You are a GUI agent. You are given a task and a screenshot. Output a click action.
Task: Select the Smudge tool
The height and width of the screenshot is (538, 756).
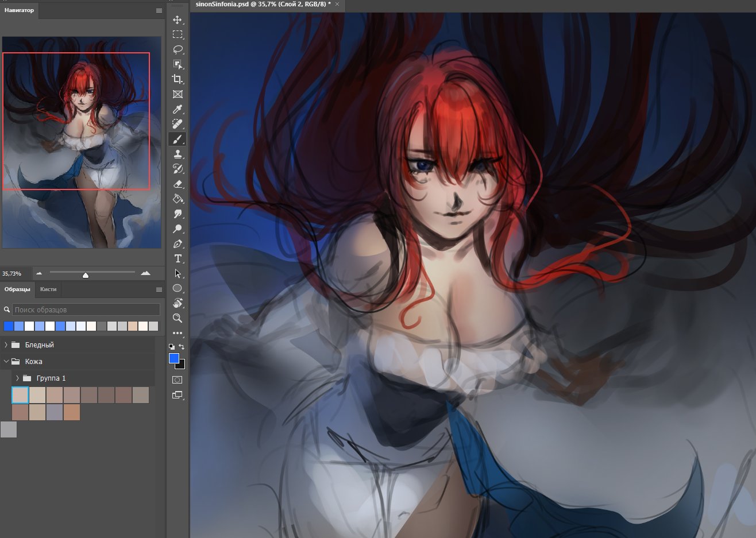pos(178,214)
